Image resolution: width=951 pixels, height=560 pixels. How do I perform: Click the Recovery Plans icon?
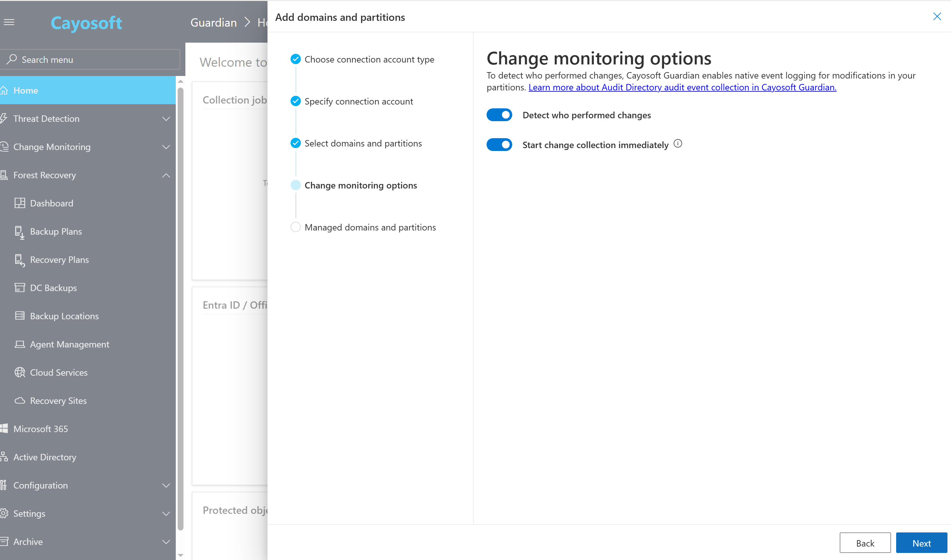[x=20, y=260]
